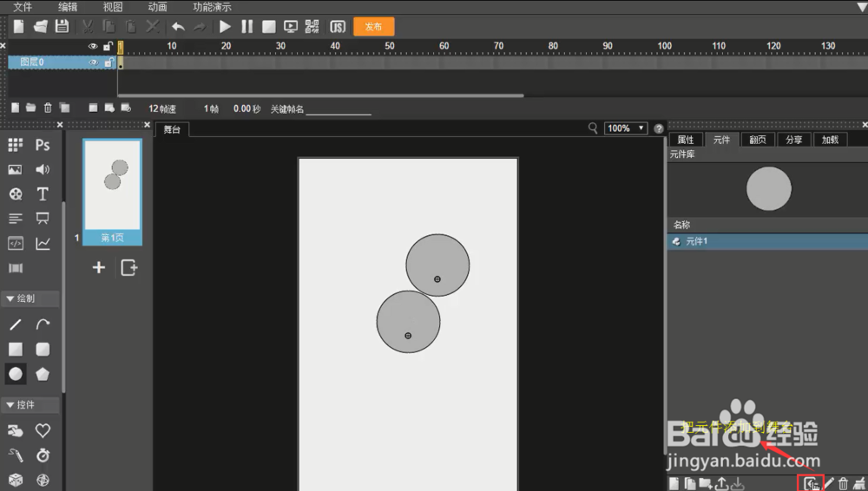Select the pentagon polygon tool

click(x=43, y=374)
